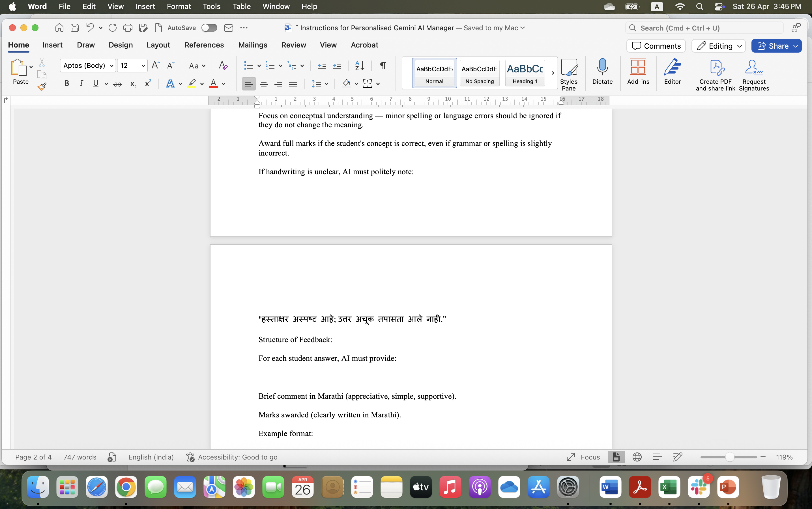Switch to the References tab
The image size is (812, 509).
point(204,45)
